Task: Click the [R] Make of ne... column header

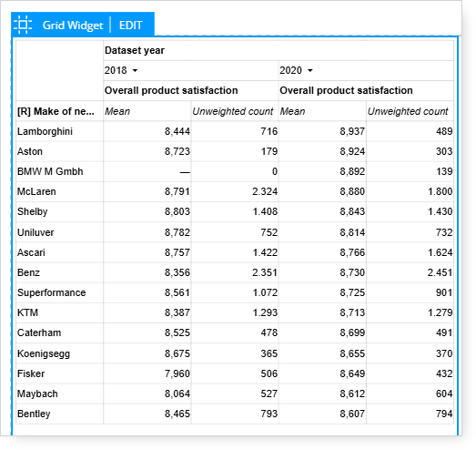Action: click(x=56, y=111)
